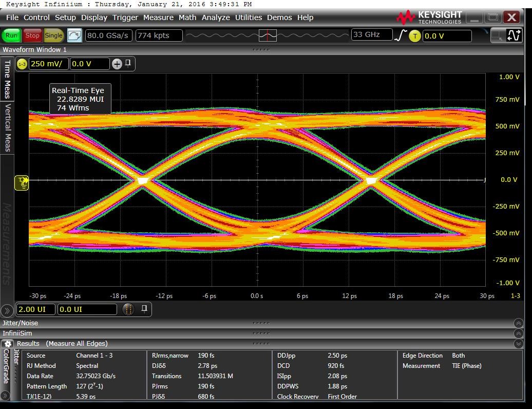Image resolution: width=532 pixels, height=409 pixels.
Task: Click the touchscreen icon near top right corner
Action: tap(497, 36)
